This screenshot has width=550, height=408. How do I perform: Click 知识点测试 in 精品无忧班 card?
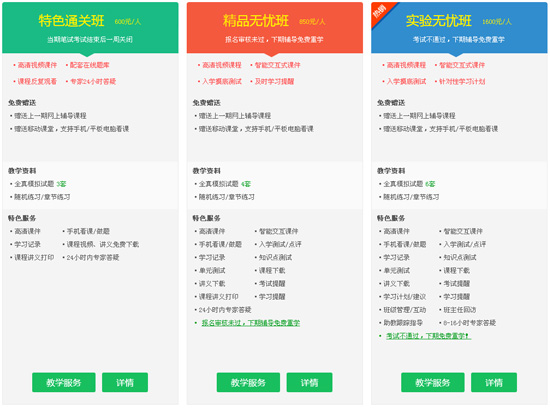pyautogui.click(x=275, y=257)
